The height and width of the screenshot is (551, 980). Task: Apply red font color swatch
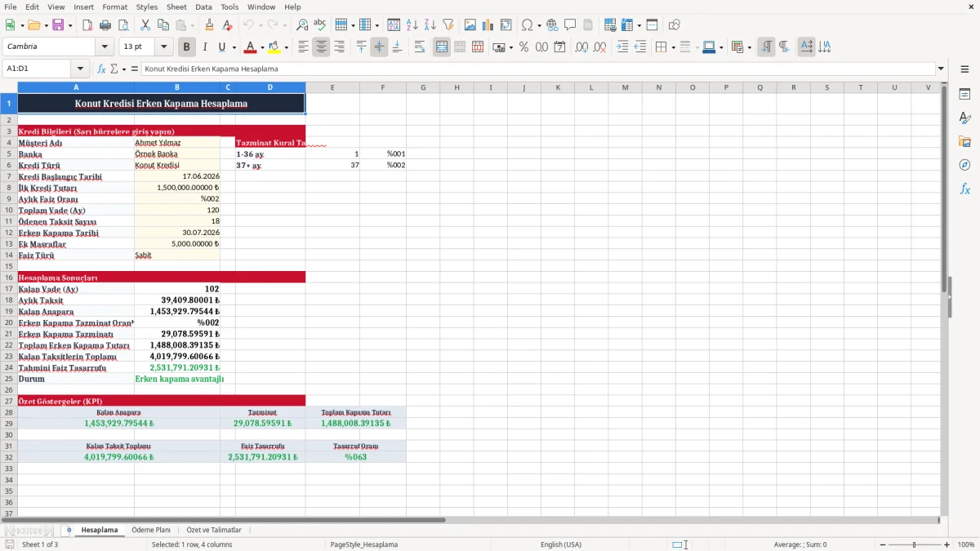click(x=251, y=47)
